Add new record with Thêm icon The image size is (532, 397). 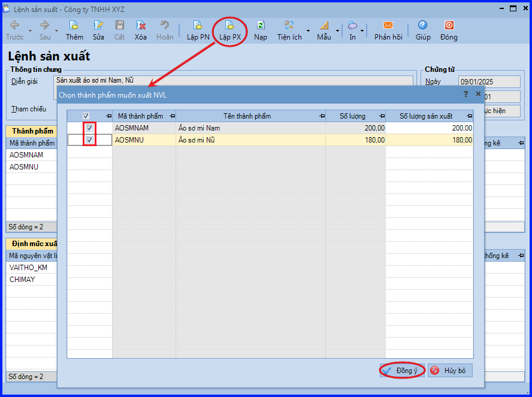coord(74,25)
